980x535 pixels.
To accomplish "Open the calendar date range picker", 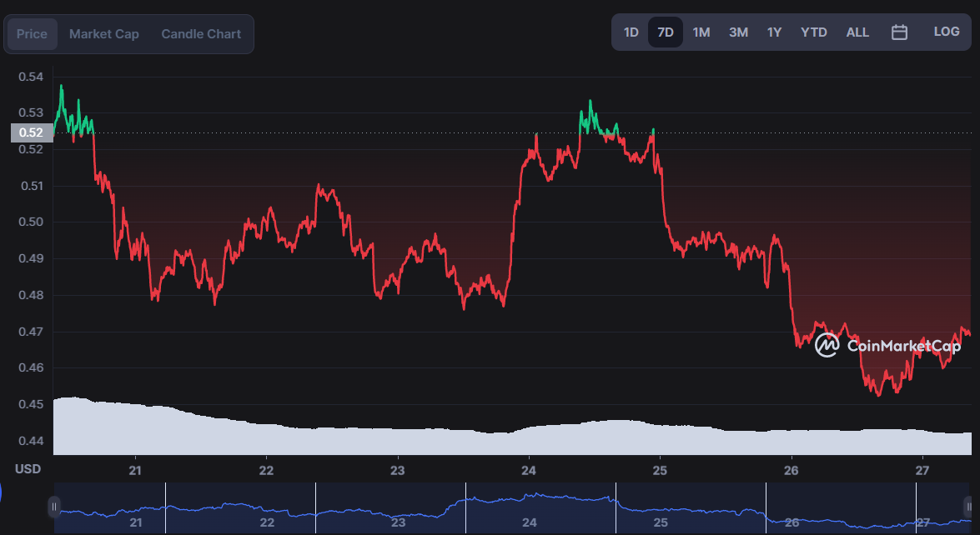I will (899, 32).
